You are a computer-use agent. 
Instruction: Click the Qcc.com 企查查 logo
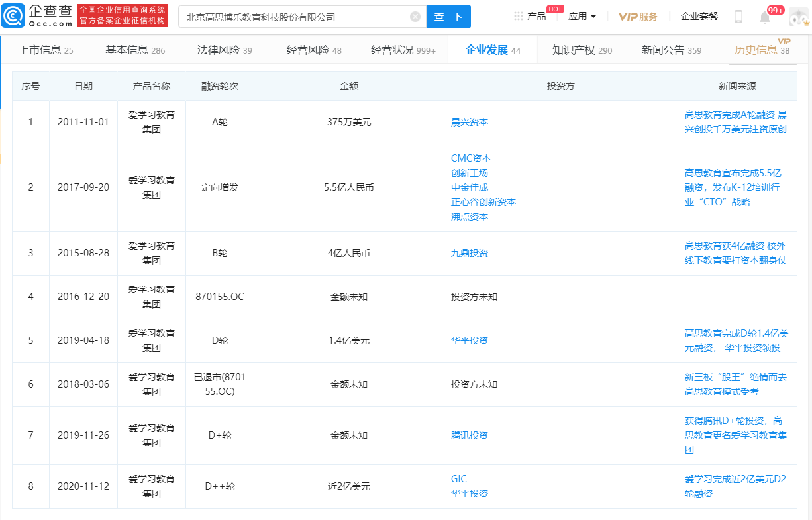point(37,16)
